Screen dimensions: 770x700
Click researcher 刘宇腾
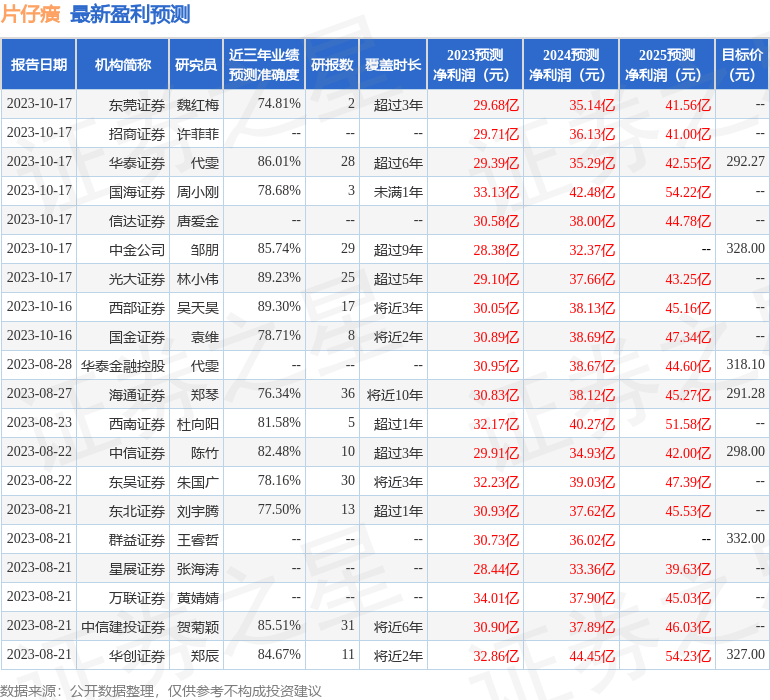197,511
